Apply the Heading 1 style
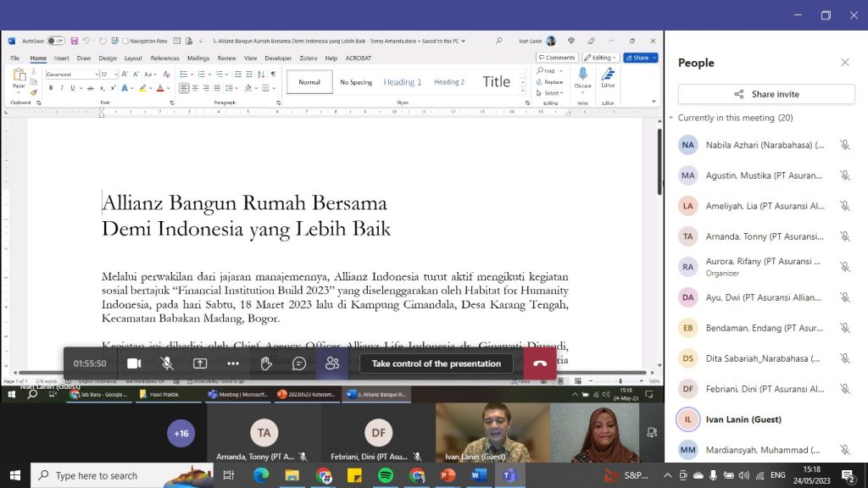 coord(403,82)
